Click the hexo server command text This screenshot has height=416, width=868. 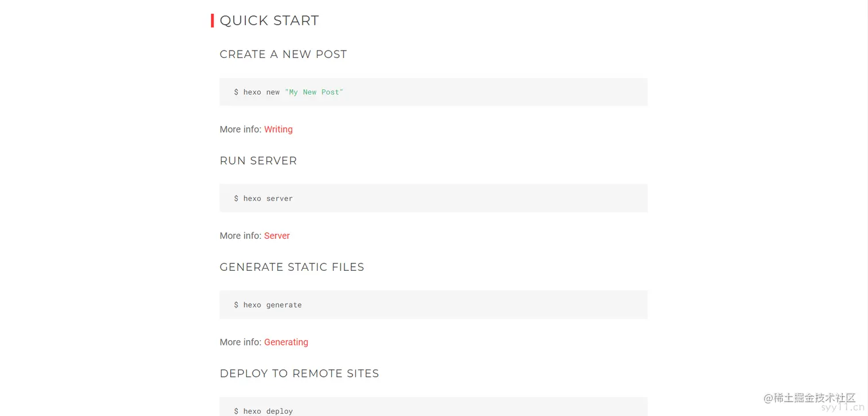(x=263, y=199)
